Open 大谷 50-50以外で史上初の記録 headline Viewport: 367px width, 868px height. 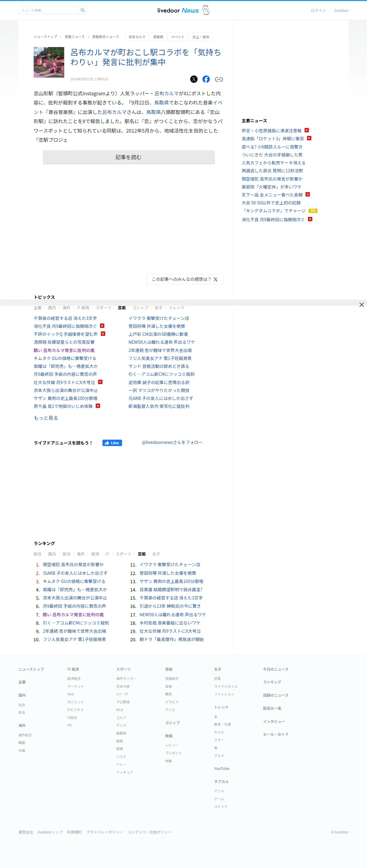click(271, 203)
